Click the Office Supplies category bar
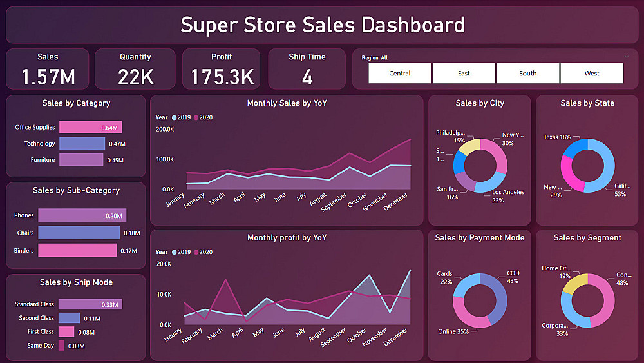 point(90,128)
